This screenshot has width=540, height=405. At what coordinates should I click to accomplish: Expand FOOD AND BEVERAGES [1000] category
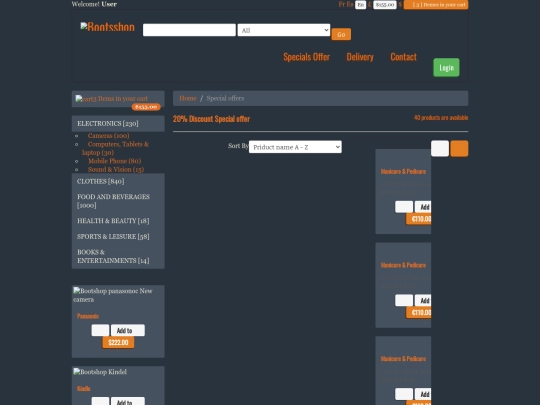coord(118,201)
